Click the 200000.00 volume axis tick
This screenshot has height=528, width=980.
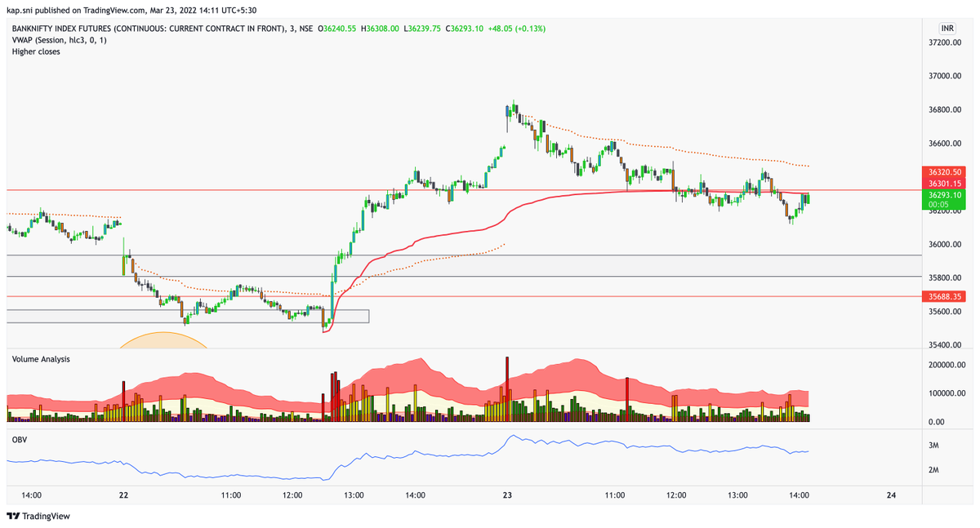[x=949, y=366]
